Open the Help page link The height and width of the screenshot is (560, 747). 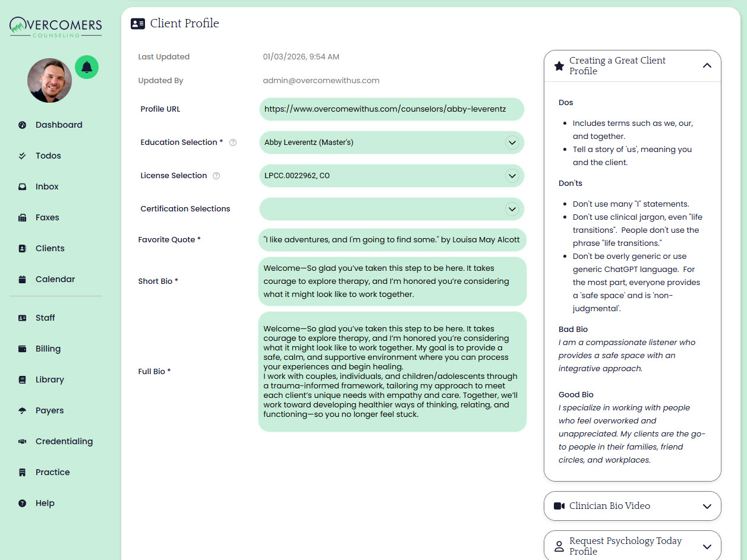[45, 503]
